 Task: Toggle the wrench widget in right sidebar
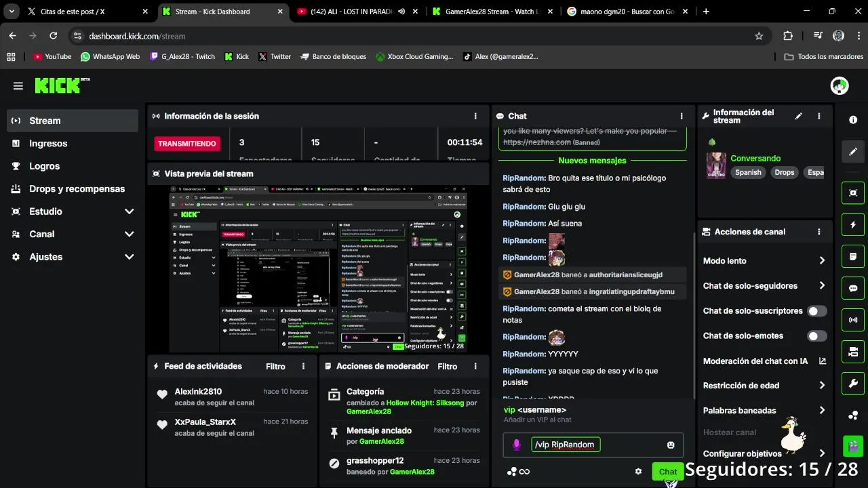(853, 384)
